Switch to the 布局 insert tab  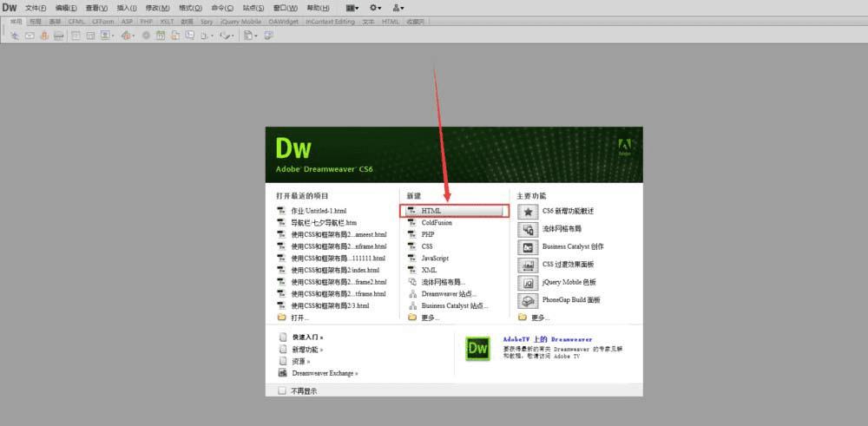point(36,22)
